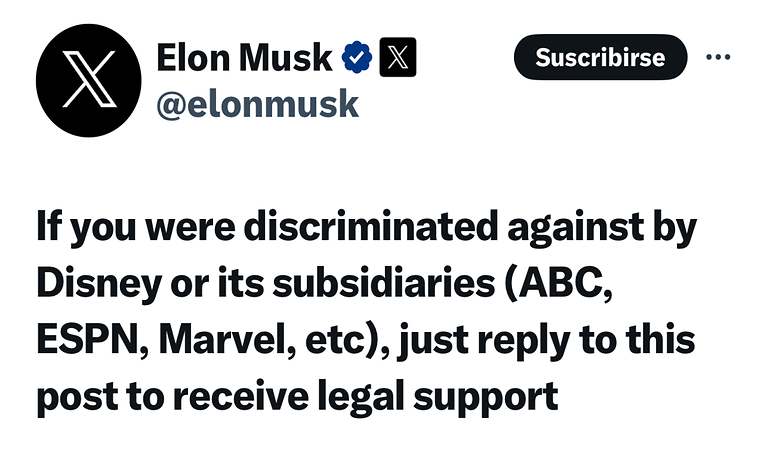Open the three-dot more options menu
Screen dimensions: 770x463
[x=718, y=57]
